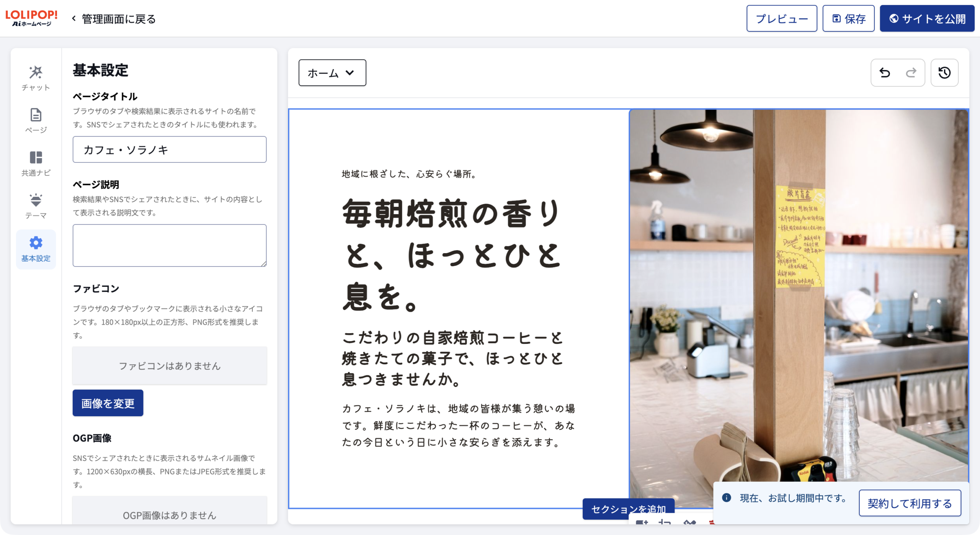The width and height of the screenshot is (980, 535).
Task: Click the プレビュー button
Action: (x=781, y=18)
